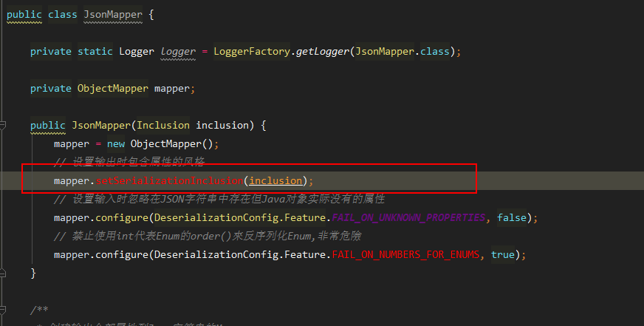This screenshot has width=644, height=326.
Task: Click the red FAIL_ON_NUMBERS_FOR_ENUMS constant
Action: [x=405, y=255]
